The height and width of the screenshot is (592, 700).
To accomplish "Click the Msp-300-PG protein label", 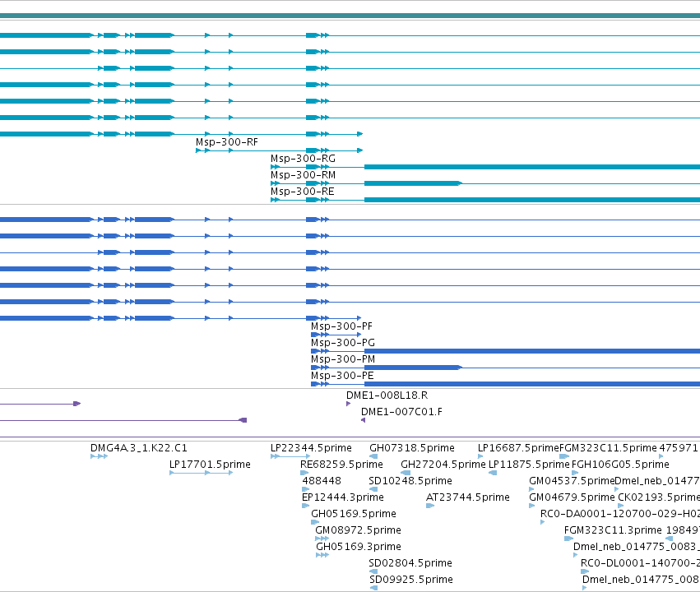I will [343, 343].
